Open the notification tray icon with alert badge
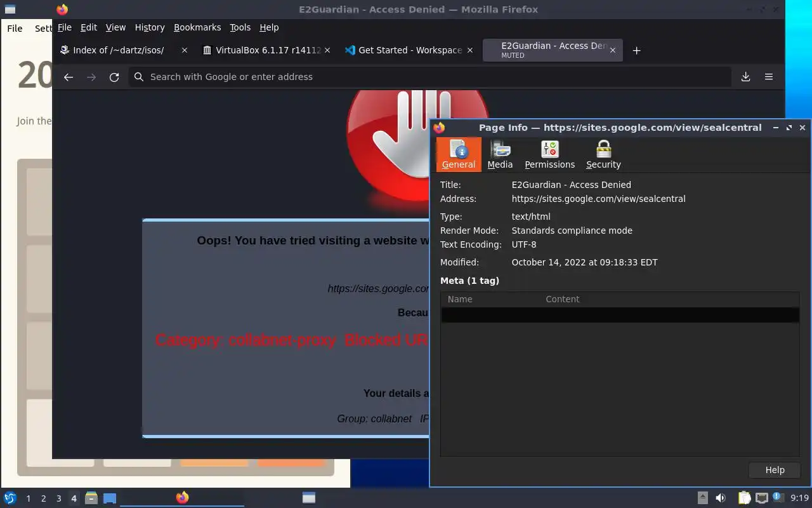The image size is (812, 508). coord(778,497)
